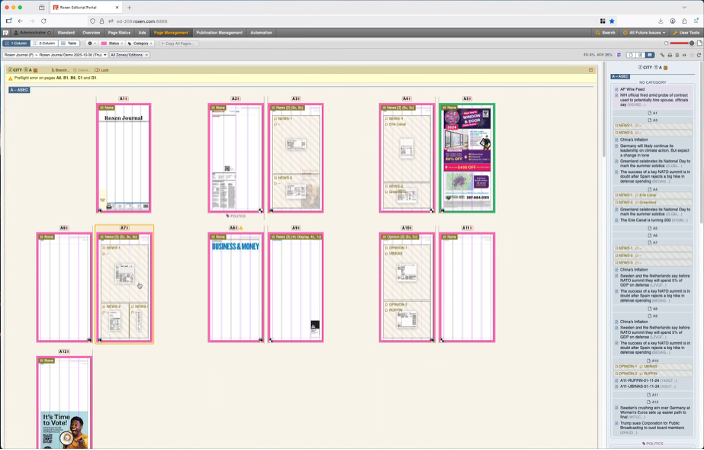This screenshot has width=704, height=450.
Task: Click the NEWS-1 Erie Canal slot on page A4
Action: point(407,148)
